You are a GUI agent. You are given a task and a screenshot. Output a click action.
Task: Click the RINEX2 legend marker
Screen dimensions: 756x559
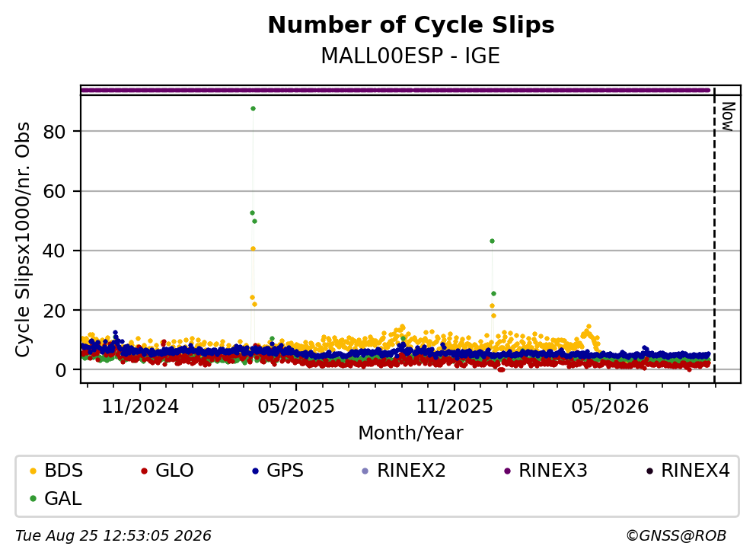[x=365, y=471]
